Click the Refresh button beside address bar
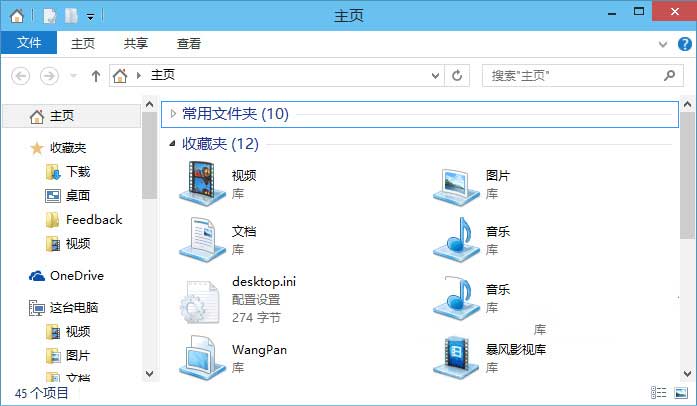This screenshot has width=697, height=406. pyautogui.click(x=457, y=75)
